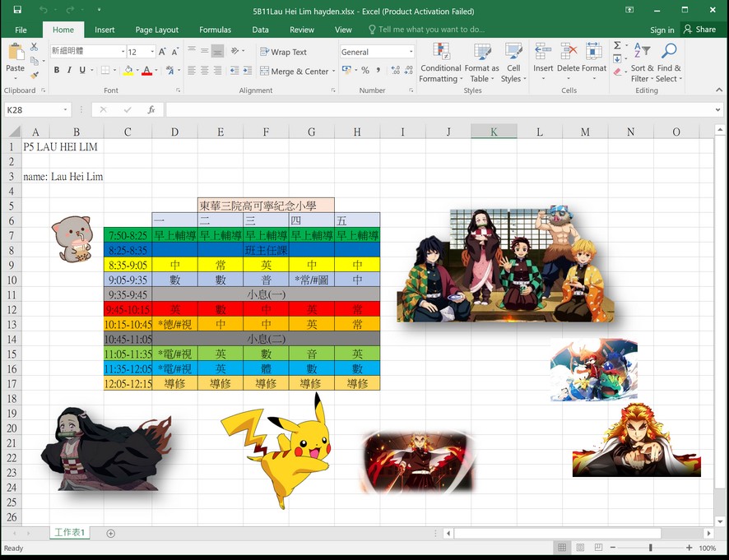
Task: Click the AutoSum sigma icon
Action: pos(617,45)
